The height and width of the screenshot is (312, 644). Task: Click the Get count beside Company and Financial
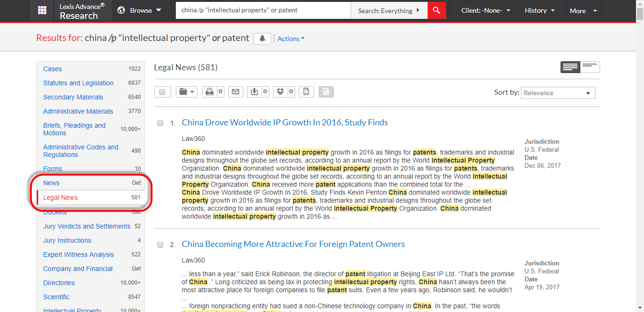click(136, 269)
